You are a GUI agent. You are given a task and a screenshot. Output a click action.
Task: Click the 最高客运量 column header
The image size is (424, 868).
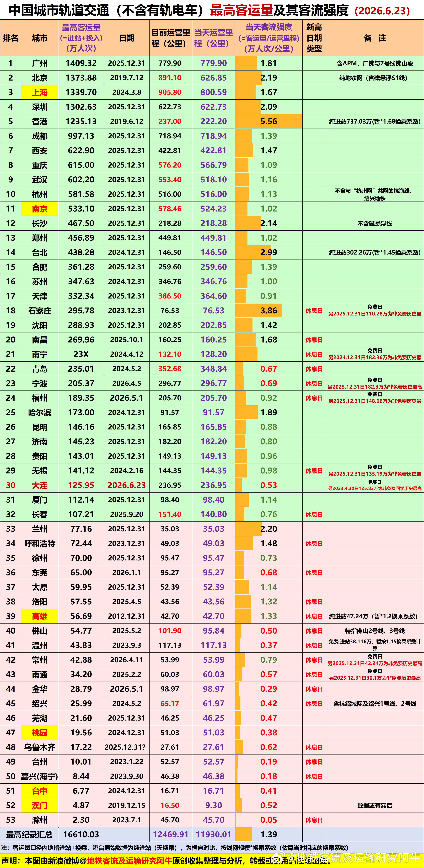click(81, 38)
